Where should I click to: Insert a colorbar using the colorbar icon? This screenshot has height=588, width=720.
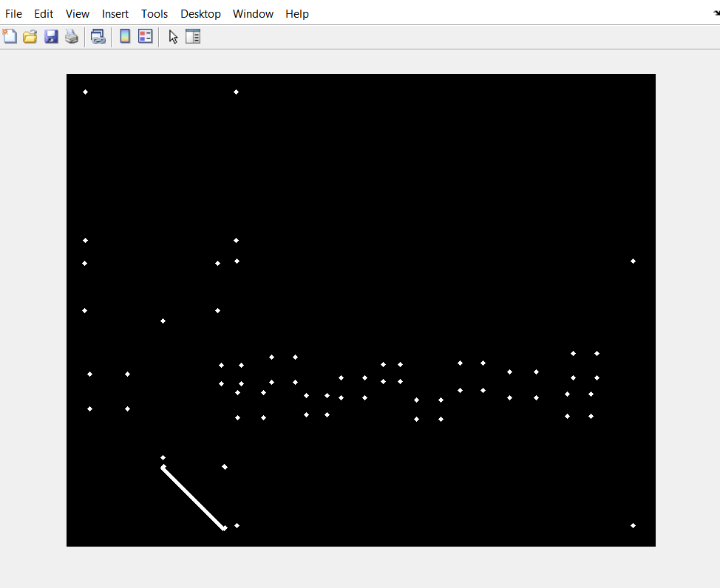coord(125,35)
